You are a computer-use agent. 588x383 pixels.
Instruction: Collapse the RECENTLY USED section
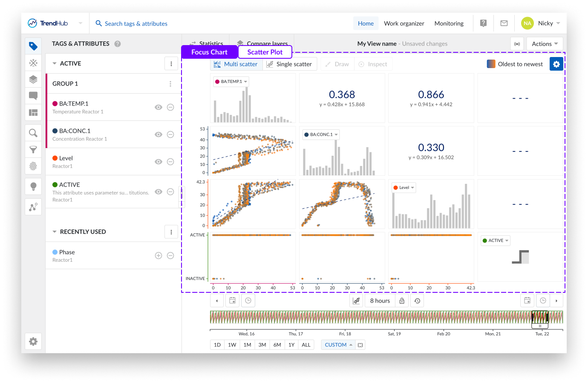(55, 232)
